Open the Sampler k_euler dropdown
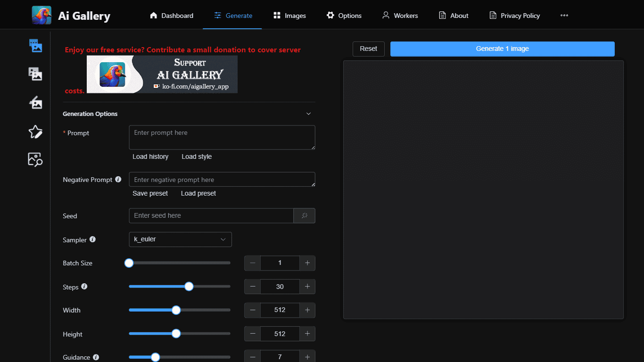This screenshot has height=362, width=644. pos(180,239)
